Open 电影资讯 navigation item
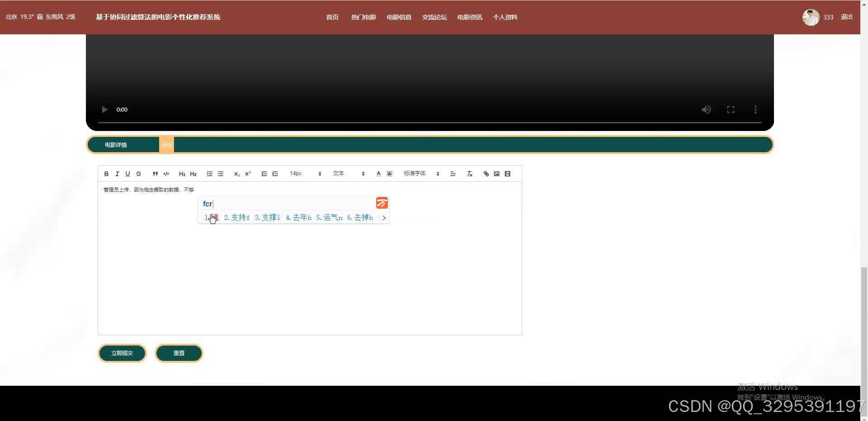Screen dimensions: 868x421 click(x=470, y=17)
